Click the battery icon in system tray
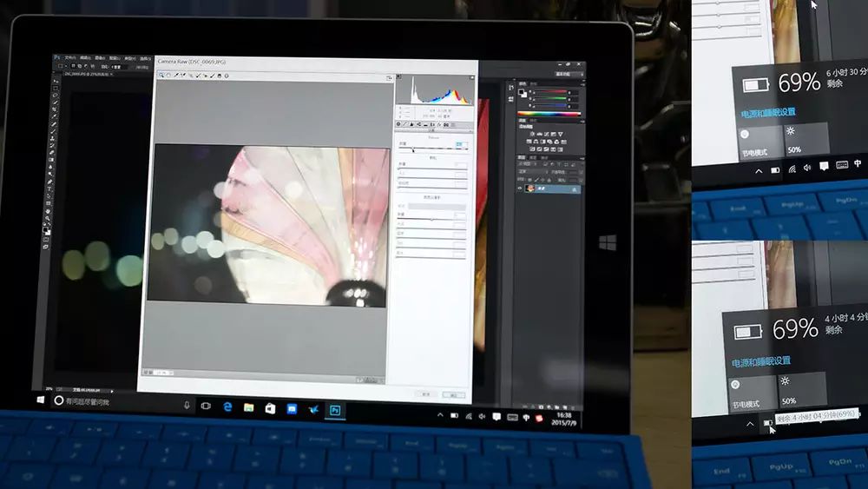The image size is (868, 489). pos(454,415)
